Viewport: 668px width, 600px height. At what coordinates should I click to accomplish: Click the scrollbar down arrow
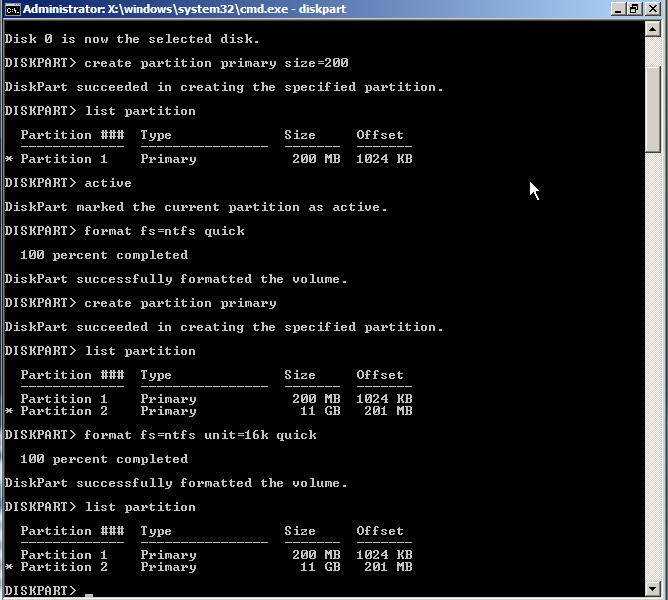click(x=653, y=589)
